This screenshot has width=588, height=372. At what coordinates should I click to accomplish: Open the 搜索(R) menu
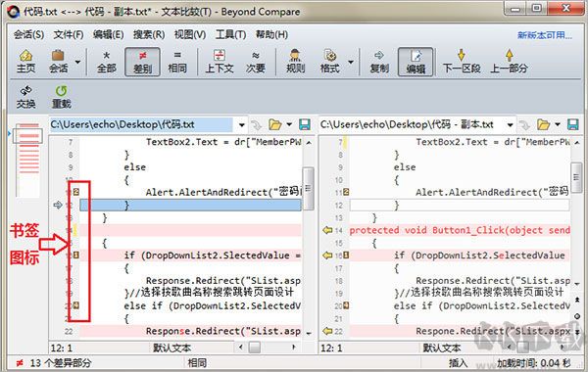click(149, 34)
